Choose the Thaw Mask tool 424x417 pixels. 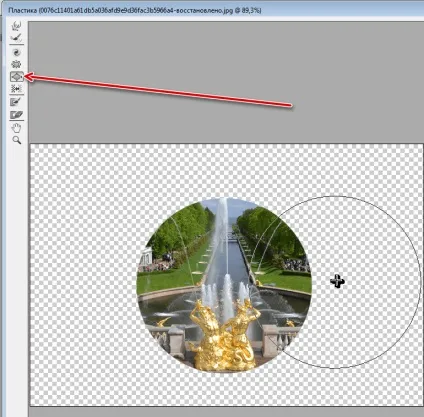click(x=16, y=115)
